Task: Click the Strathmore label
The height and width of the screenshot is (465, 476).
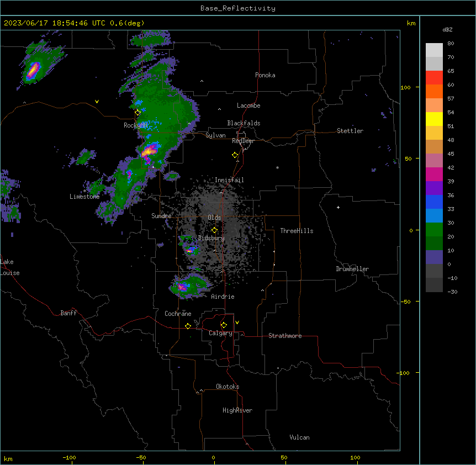Action: pos(285,336)
